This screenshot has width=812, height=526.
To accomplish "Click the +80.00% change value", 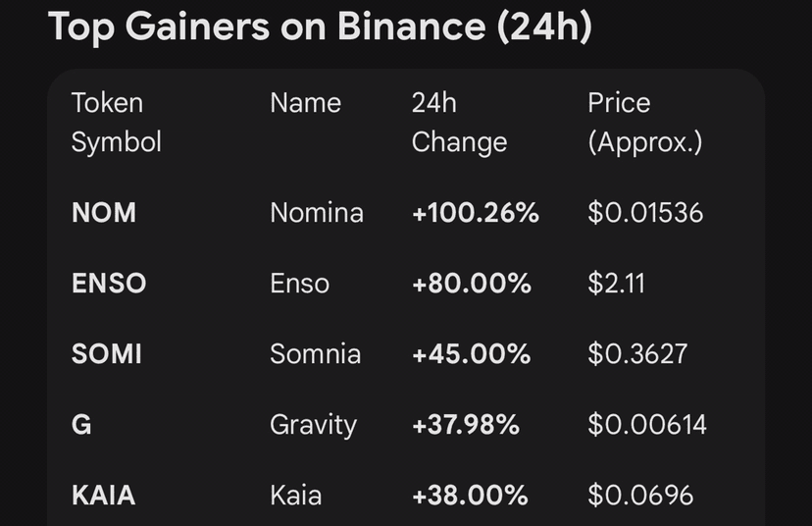I will point(472,283).
